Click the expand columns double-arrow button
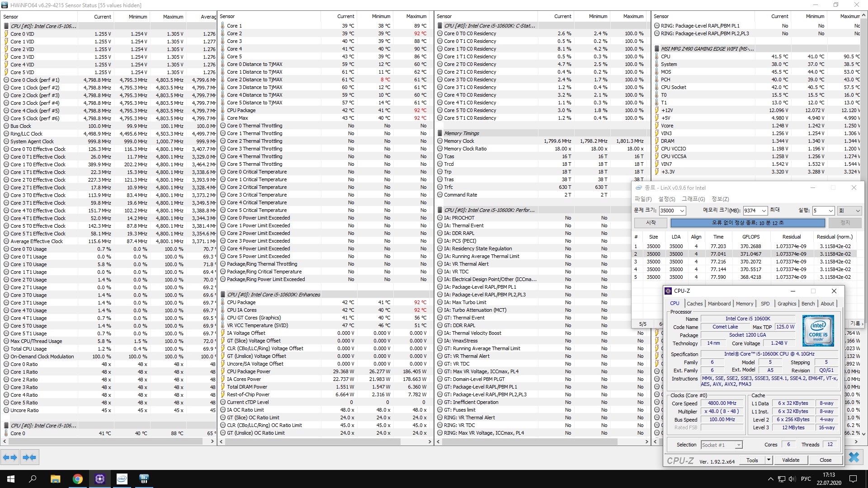The width and height of the screenshot is (868, 488). [x=10, y=457]
